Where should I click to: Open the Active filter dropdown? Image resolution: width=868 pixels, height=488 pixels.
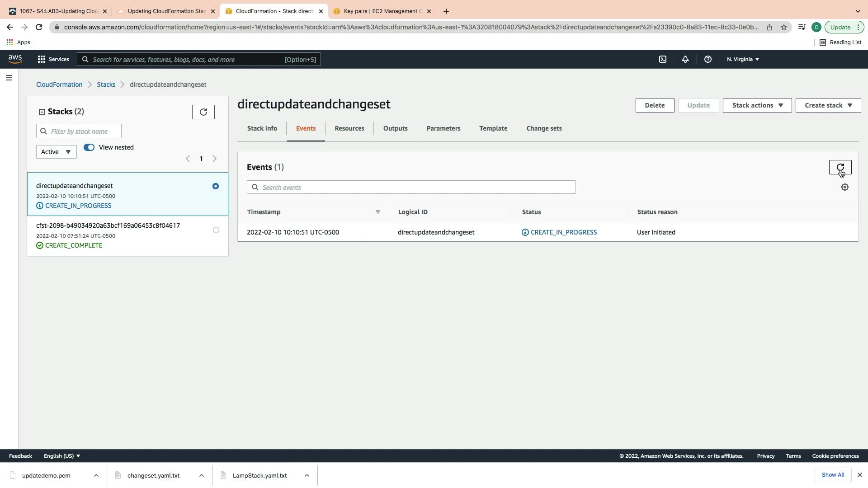click(x=56, y=152)
